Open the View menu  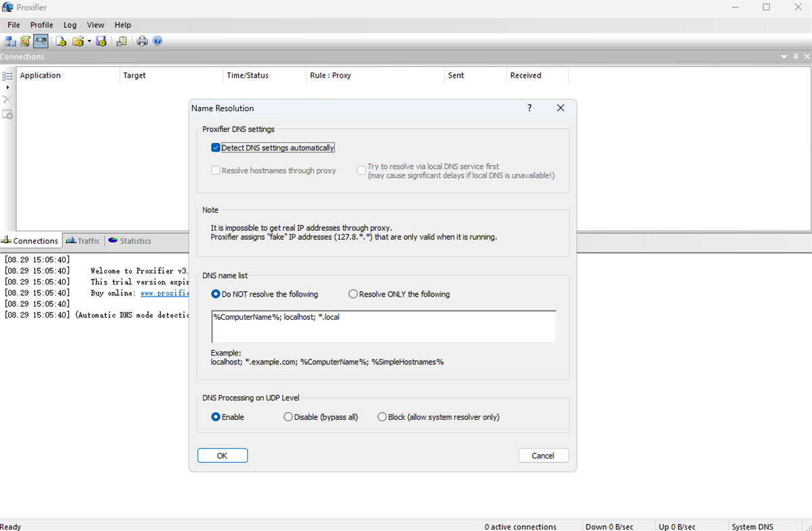(95, 25)
